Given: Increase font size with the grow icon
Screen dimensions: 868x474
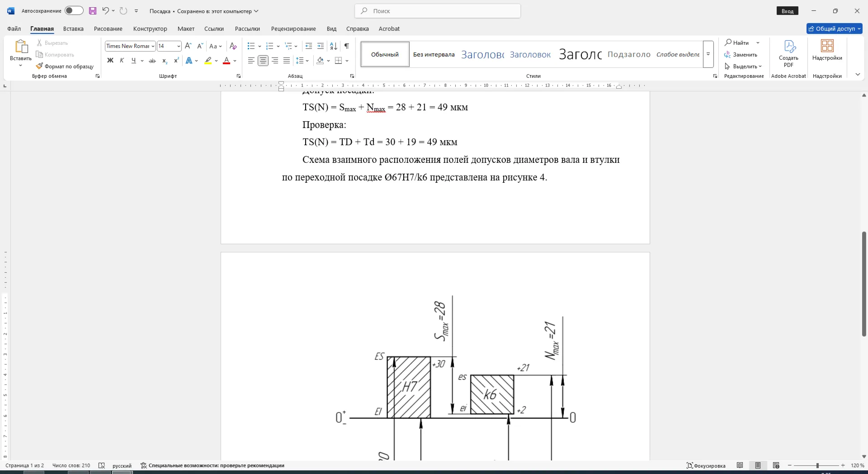Looking at the screenshot, I should [x=189, y=46].
